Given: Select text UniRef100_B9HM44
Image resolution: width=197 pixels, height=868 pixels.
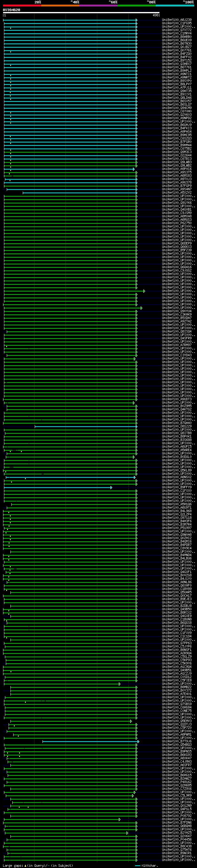Looking at the screenshot, I should pos(177,145).
